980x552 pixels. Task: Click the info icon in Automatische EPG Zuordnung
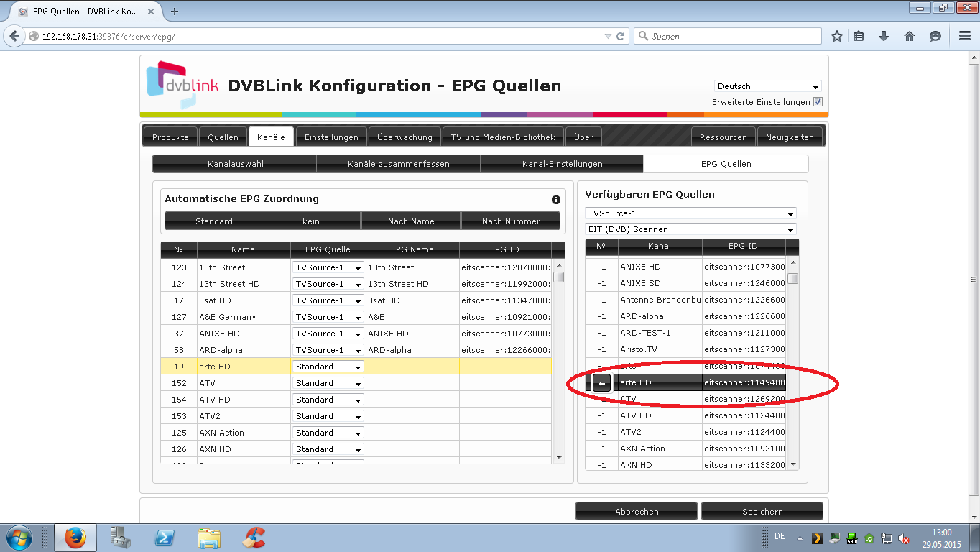coord(555,200)
